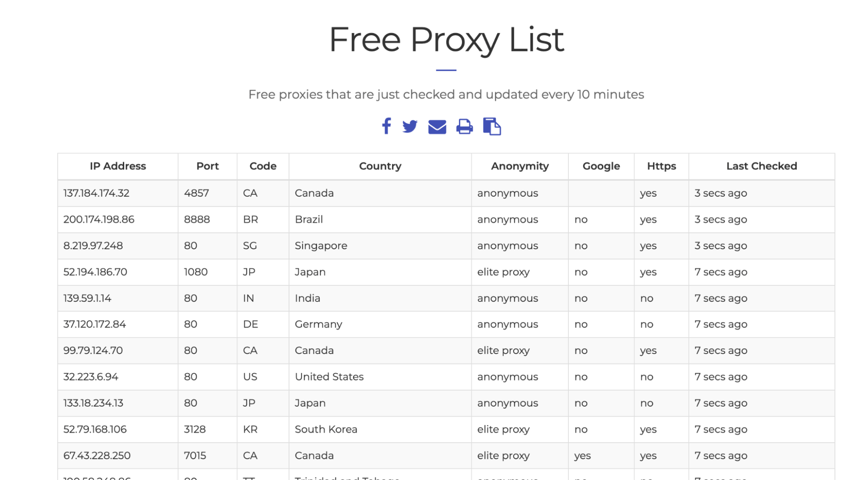Click the Singapore country cell
The width and height of the screenshot is (868, 480).
[x=321, y=246]
